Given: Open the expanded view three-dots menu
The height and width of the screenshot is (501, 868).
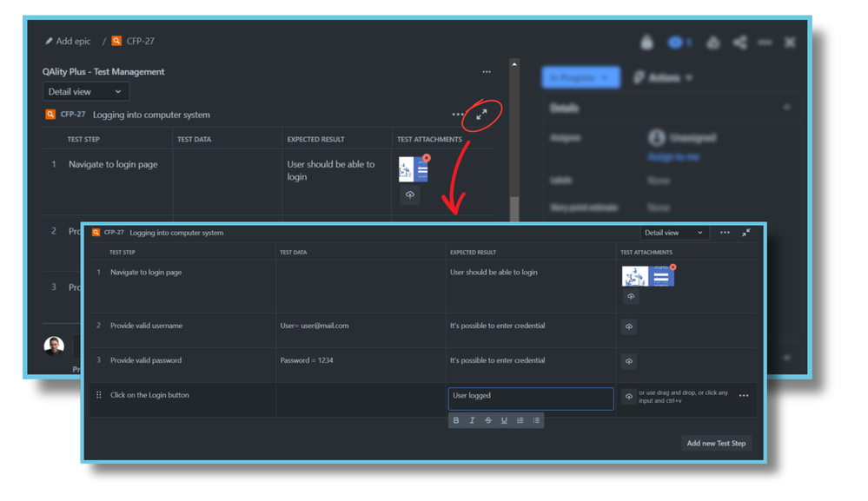Looking at the screenshot, I should pyautogui.click(x=725, y=232).
